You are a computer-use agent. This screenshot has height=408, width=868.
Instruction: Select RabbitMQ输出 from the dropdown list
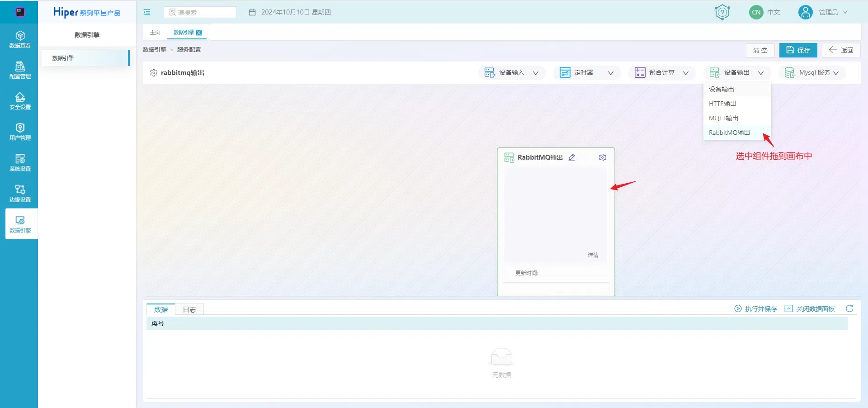737,133
